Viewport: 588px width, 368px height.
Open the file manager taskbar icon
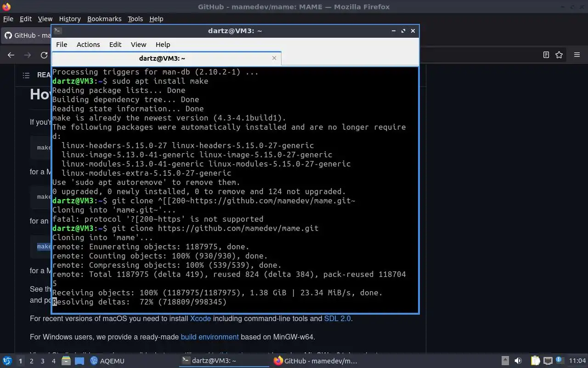66,361
